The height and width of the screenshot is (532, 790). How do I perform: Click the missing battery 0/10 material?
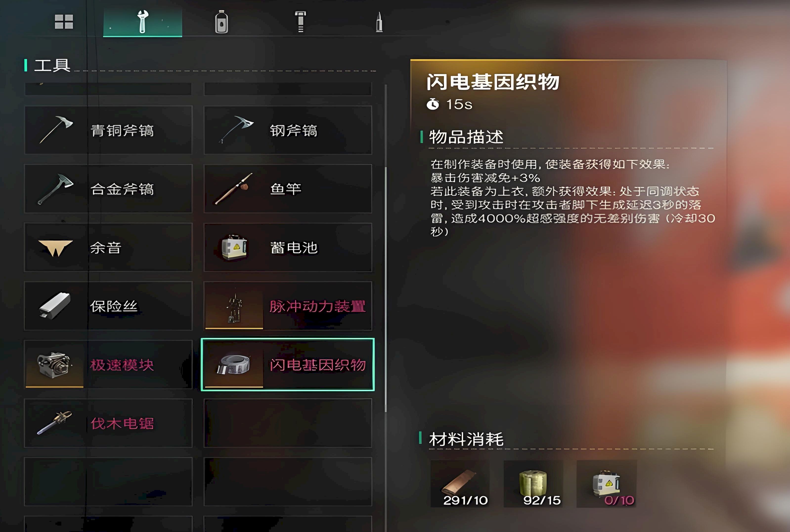pyautogui.click(x=607, y=484)
